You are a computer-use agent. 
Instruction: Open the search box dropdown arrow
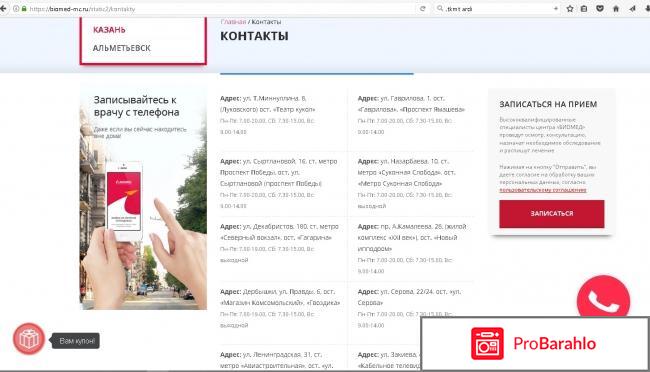click(555, 9)
